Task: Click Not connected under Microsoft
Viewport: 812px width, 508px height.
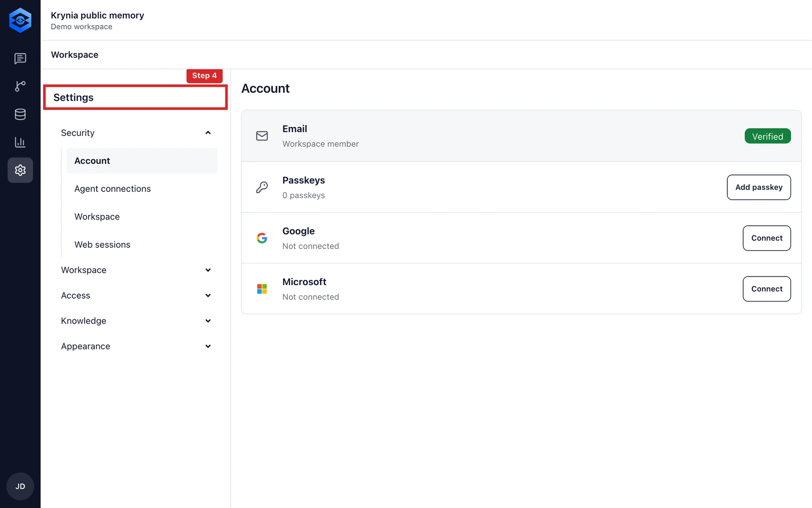Action: point(311,297)
